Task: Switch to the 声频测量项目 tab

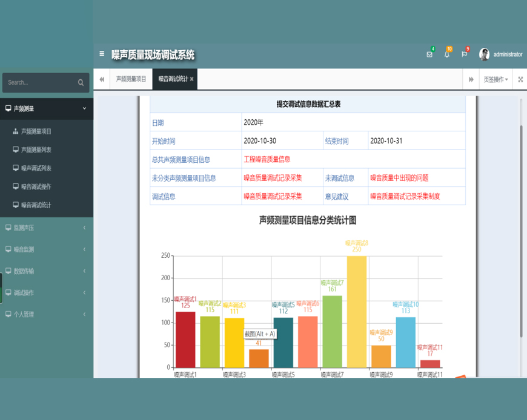Action: (x=131, y=79)
